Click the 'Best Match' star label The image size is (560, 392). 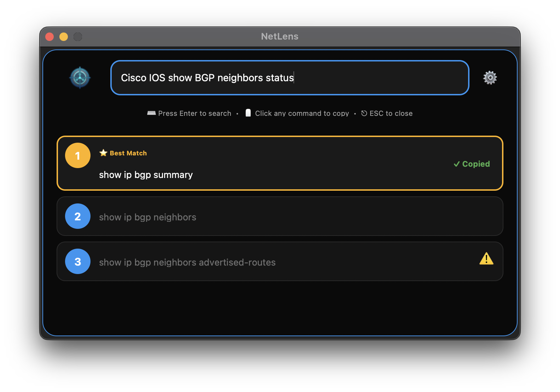tap(123, 153)
